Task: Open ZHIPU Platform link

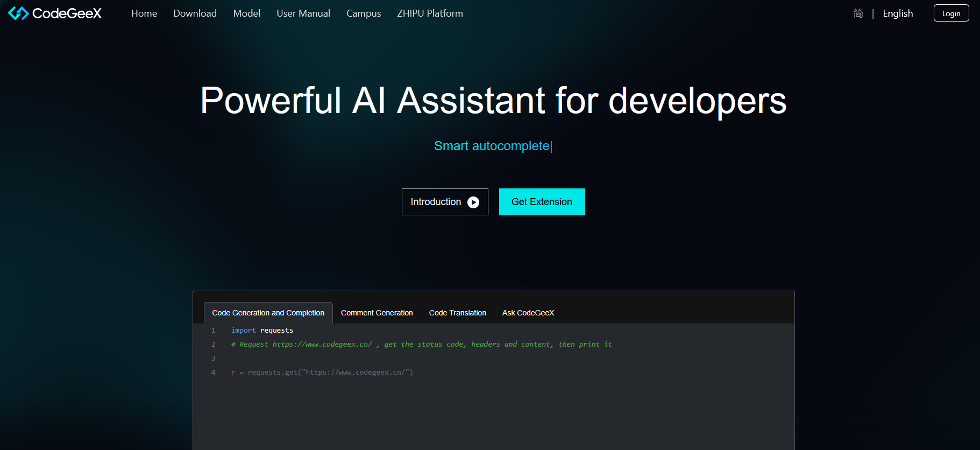Action: [430, 13]
